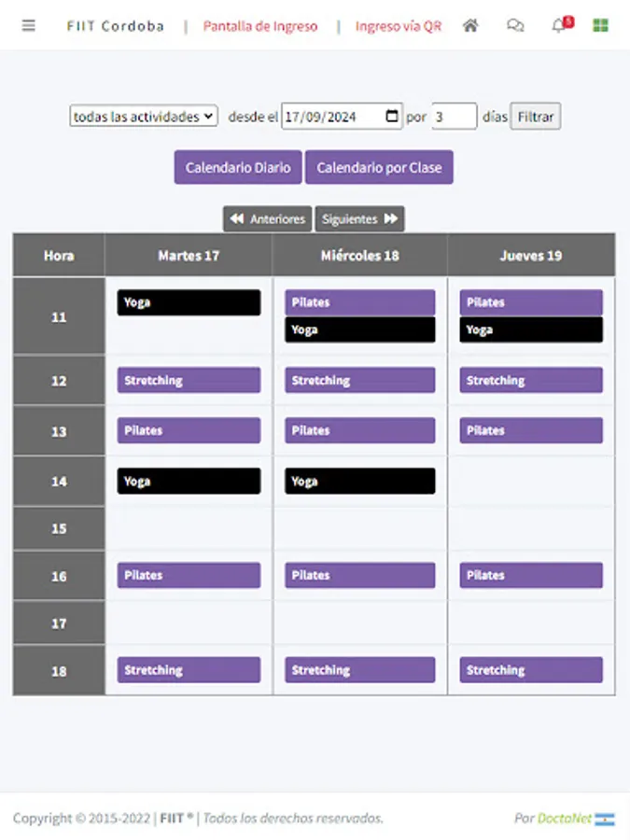The height and width of the screenshot is (840, 630).
Task: Select the Pilates class on Jueves 19 at 13
Action: click(531, 430)
